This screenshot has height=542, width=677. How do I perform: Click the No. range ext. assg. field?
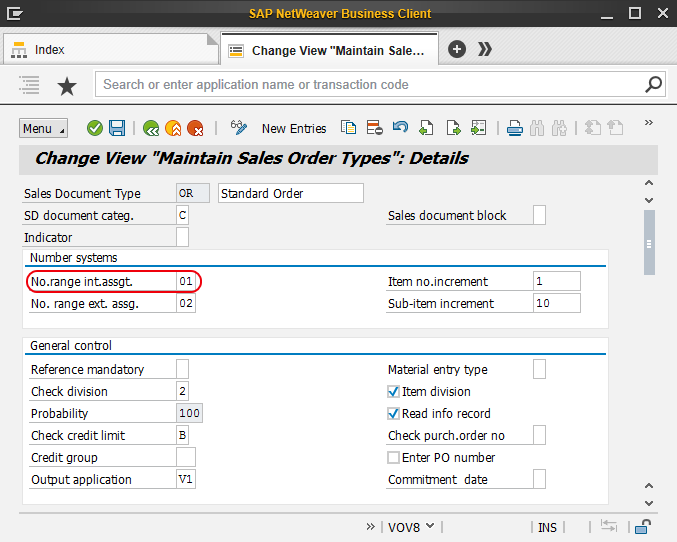pyautogui.click(x=186, y=303)
